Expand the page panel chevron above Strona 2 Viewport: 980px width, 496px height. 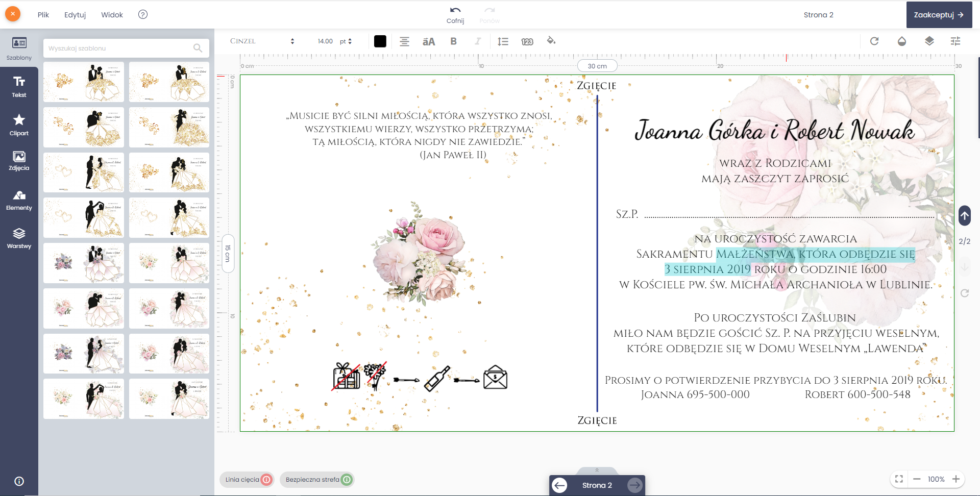[597, 470]
